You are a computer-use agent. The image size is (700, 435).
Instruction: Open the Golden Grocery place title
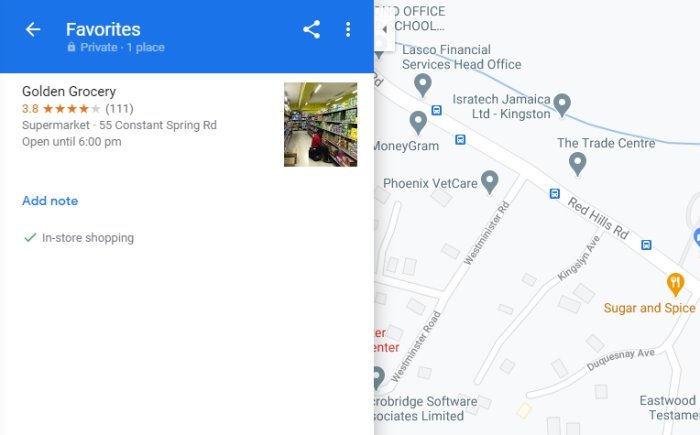click(69, 91)
